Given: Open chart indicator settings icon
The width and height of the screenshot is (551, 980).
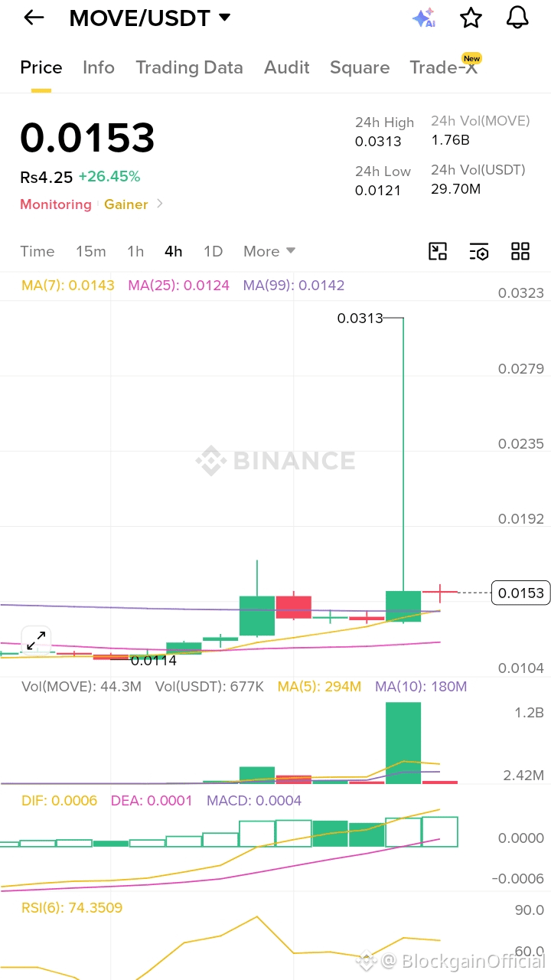Looking at the screenshot, I should [479, 251].
